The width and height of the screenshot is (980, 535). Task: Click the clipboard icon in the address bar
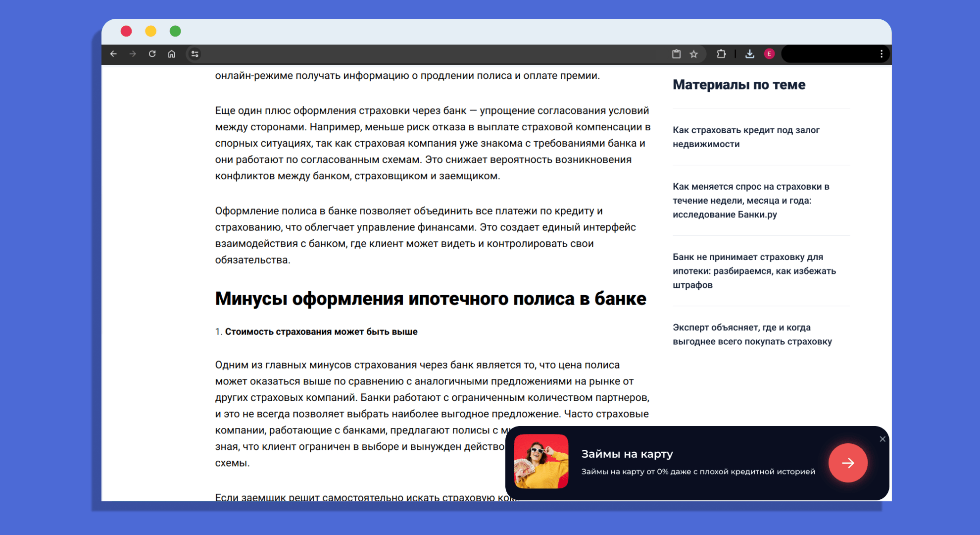[676, 54]
